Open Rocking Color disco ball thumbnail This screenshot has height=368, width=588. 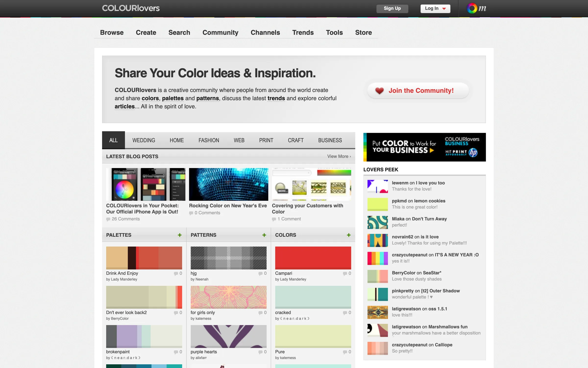pos(229,184)
